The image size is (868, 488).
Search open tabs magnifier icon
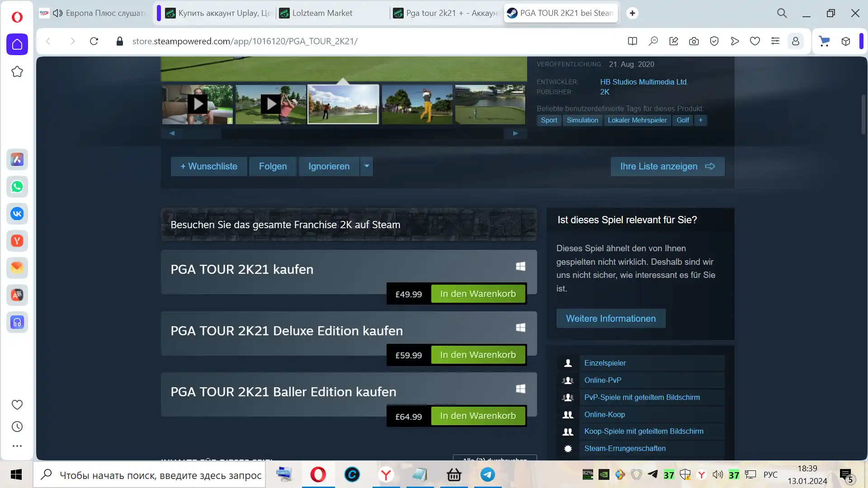[782, 13]
